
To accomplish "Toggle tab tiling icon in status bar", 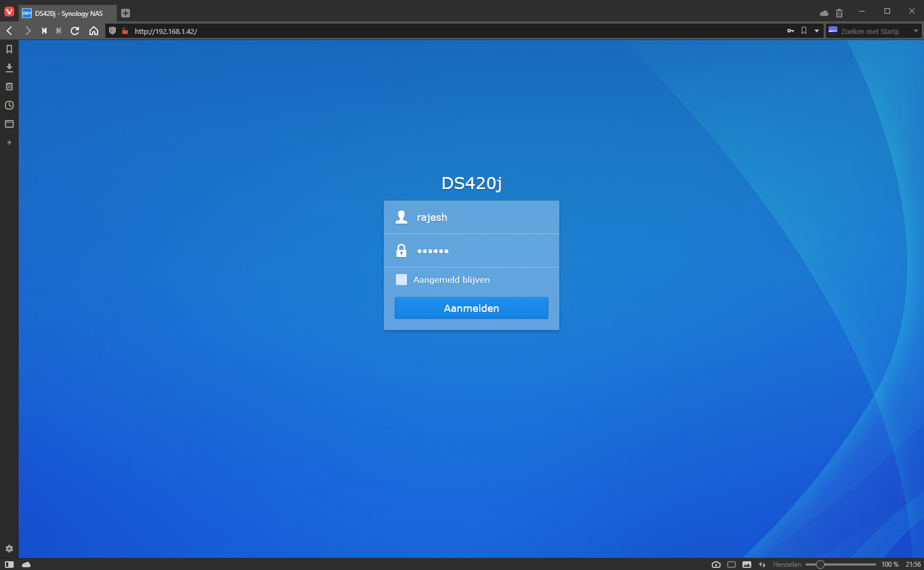I will click(732, 564).
